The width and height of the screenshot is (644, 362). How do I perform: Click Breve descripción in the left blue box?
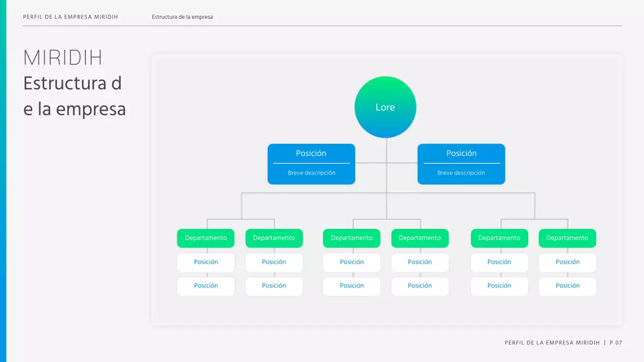tap(311, 173)
